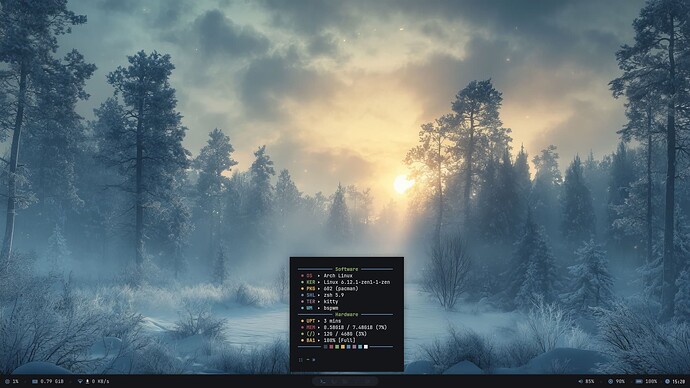Click the terminal shell prompt line
The width and height of the screenshot is (690, 388).
pyautogui.click(x=307, y=360)
